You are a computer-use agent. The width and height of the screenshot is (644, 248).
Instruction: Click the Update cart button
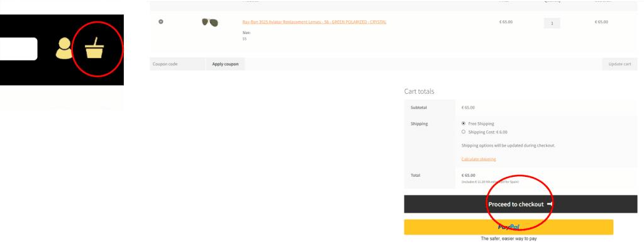pos(619,64)
